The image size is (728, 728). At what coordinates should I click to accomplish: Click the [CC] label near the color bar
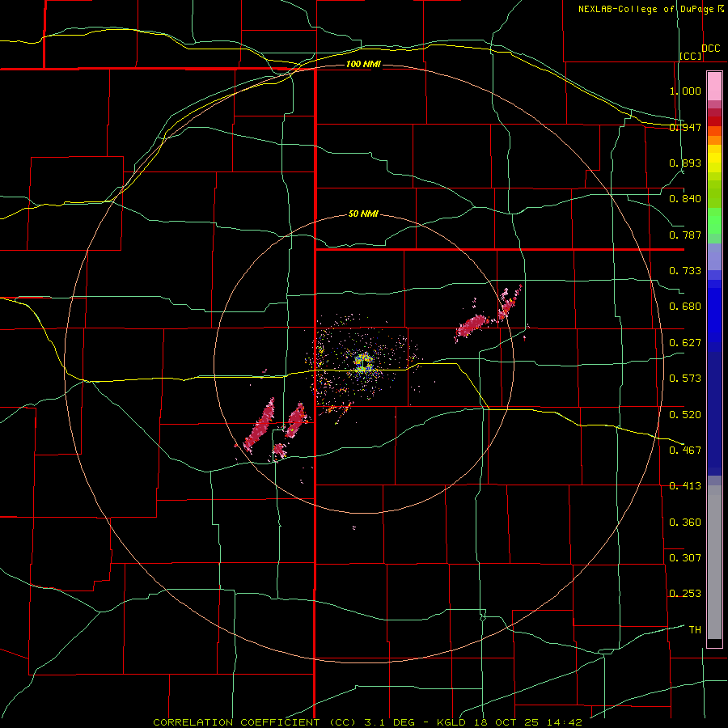click(691, 56)
